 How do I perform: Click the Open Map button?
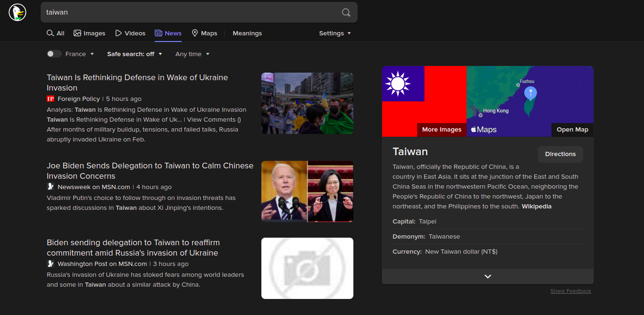572,130
